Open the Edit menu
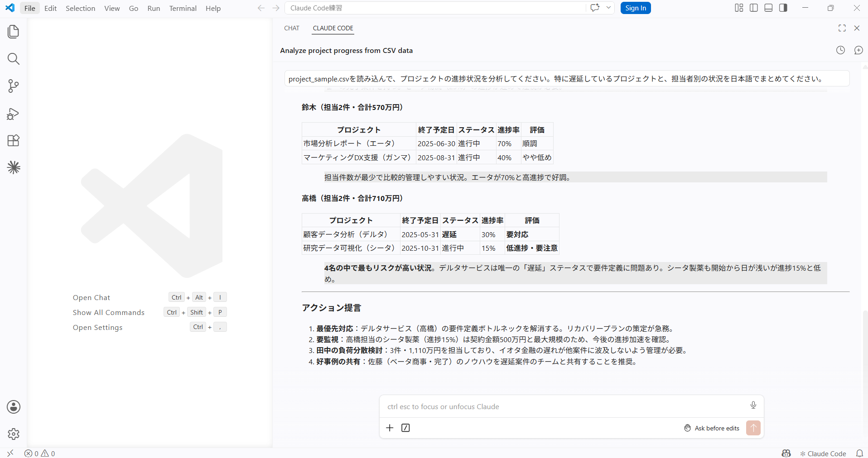The height and width of the screenshot is (458, 868). point(51,8)
